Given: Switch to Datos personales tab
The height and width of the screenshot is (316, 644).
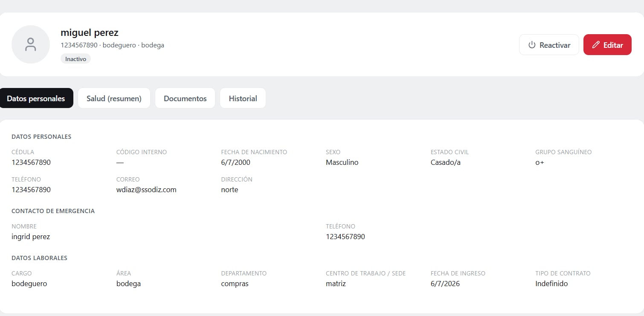Looking at the screenshot, I should point(36,98).
